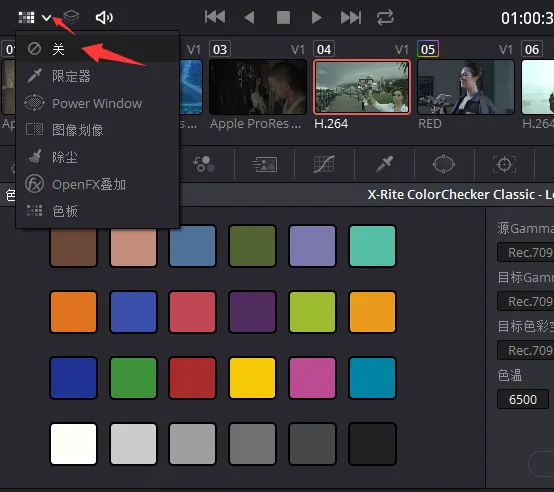Click the yellow-green patch
The image size is (554, 492).
312,312
